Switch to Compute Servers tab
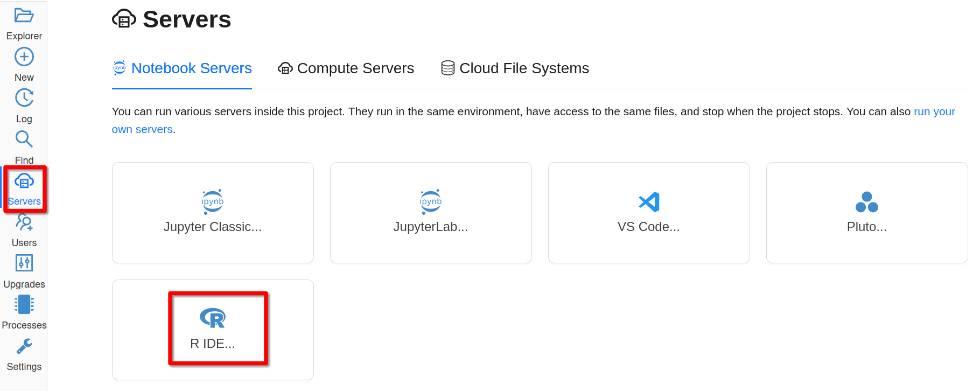This screenshot has height=391, width=980. coord(346,68)
